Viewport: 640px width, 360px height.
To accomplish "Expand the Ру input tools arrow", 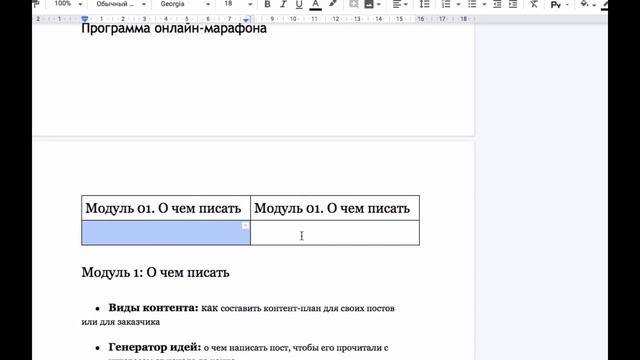I will pyautogui.click(x=567, y=4).
